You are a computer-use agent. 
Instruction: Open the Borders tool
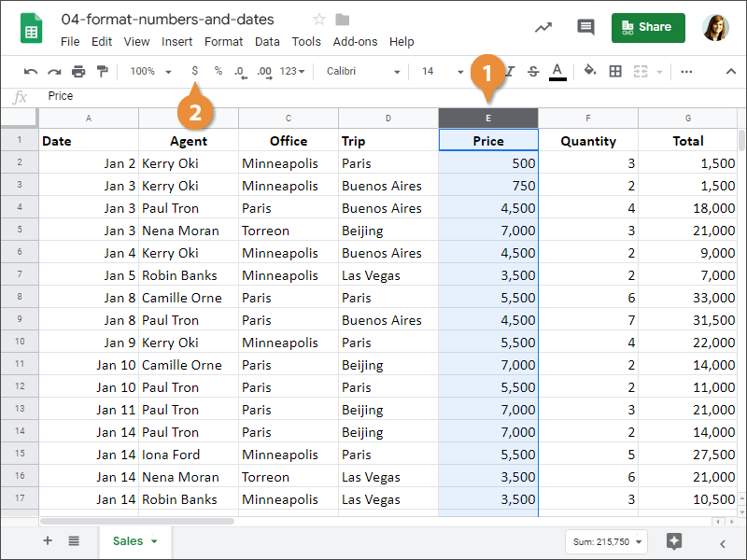click(615, 71)
